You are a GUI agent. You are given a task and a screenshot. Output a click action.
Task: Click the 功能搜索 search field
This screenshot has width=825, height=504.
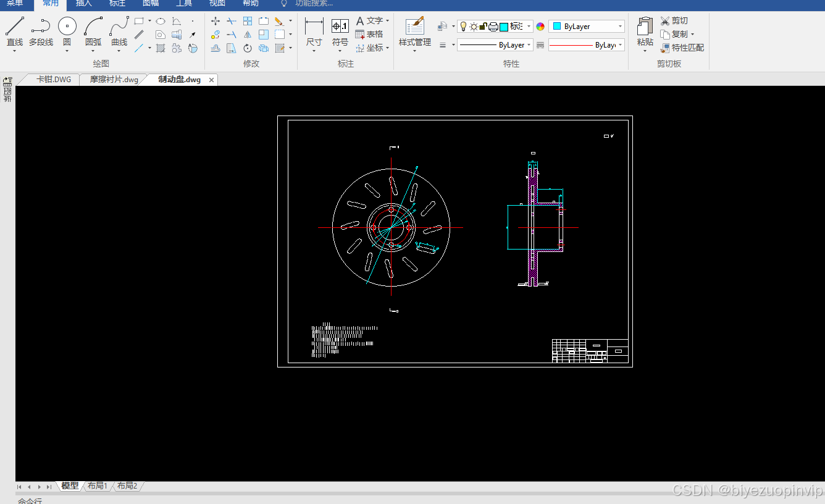(314, 3)
